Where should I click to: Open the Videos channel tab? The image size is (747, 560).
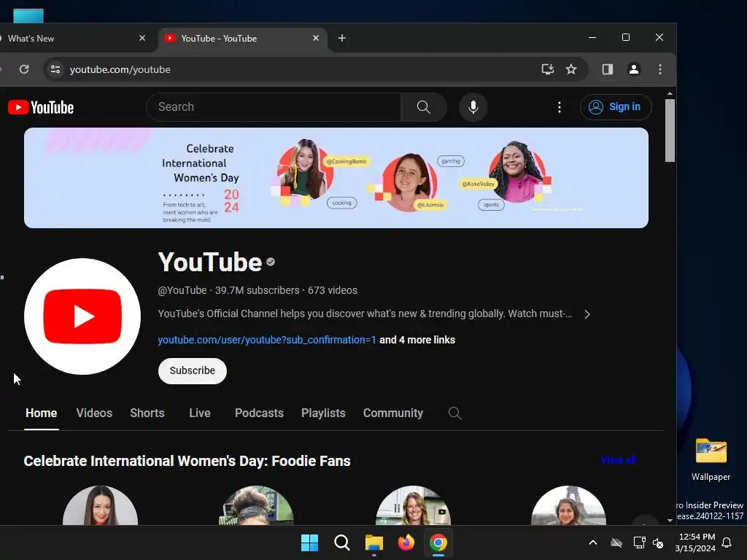(x=94, y=413)
